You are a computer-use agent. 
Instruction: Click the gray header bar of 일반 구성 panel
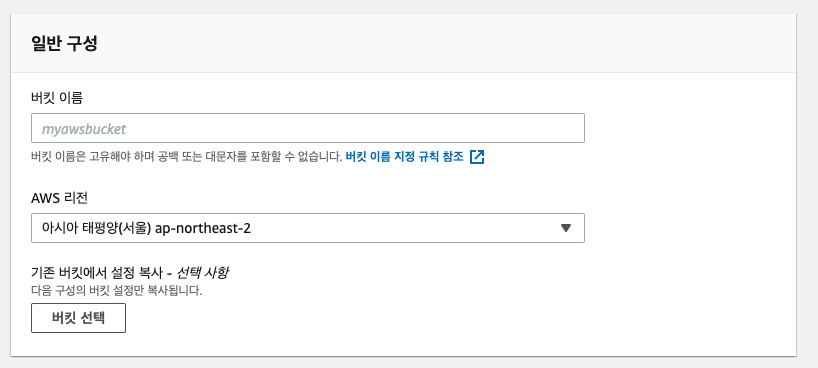coord(403,43)
